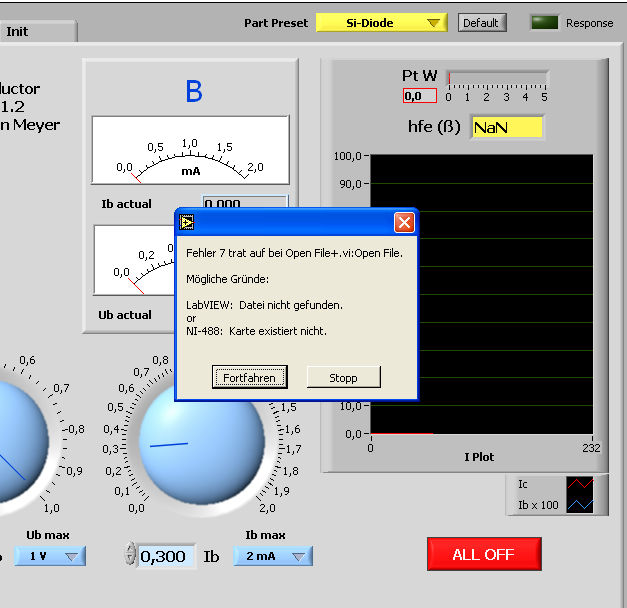Close the error dialog with red X
627x608 pixels.
[404, 222]
